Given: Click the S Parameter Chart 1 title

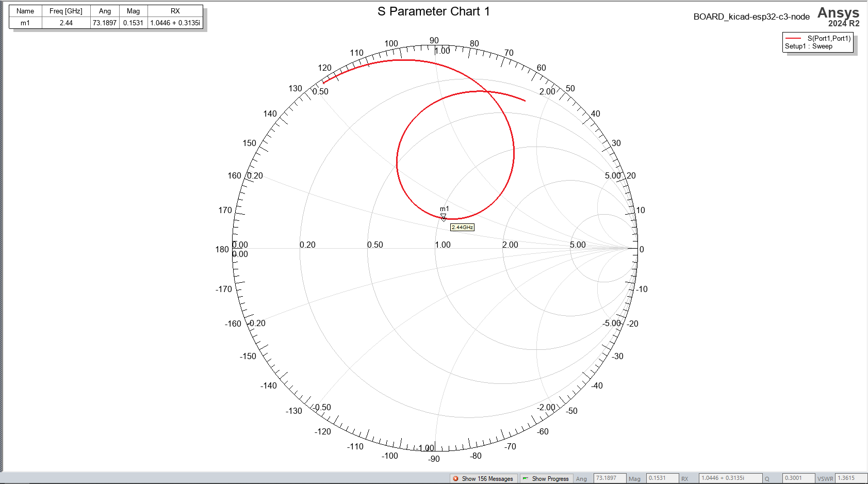Looking at the screenshot, I should (x=433, y=11).
